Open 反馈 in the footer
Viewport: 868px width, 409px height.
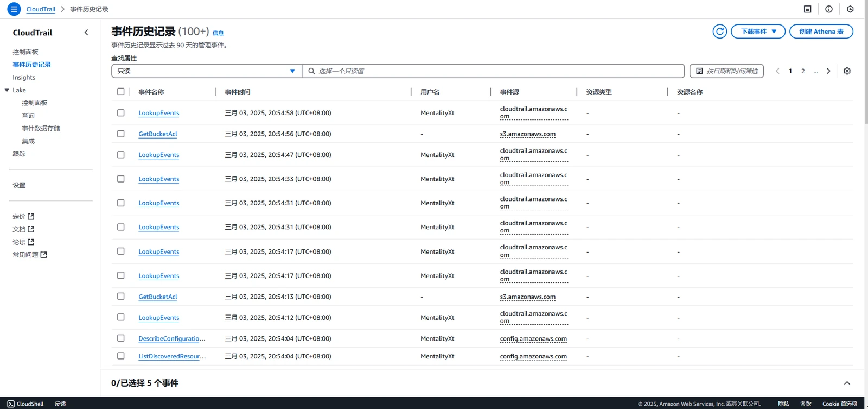point(60,404)
